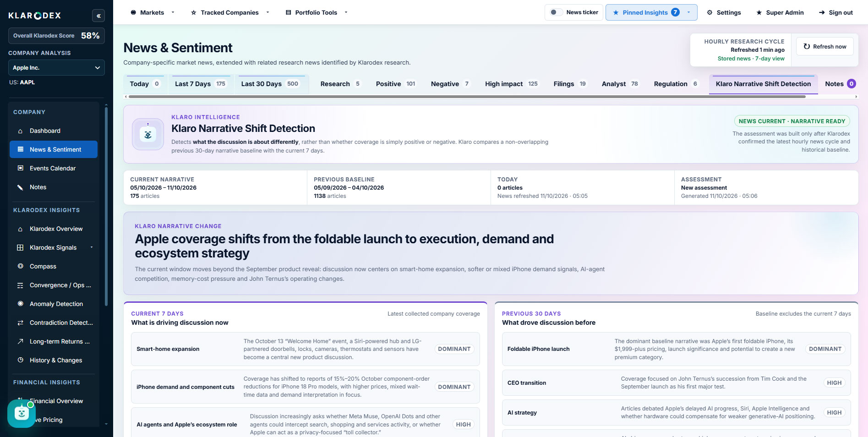
Task: Click the Sign out arrow icon
Action: (822, 12)
